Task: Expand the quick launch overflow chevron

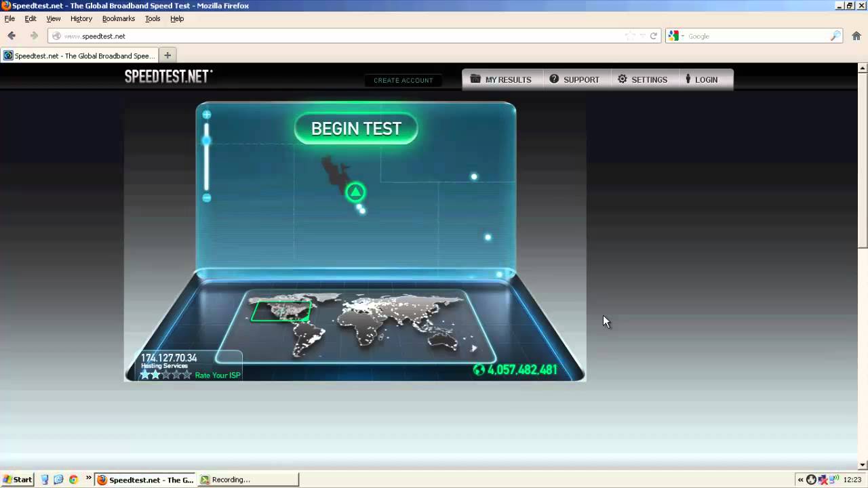Action: 88,478
